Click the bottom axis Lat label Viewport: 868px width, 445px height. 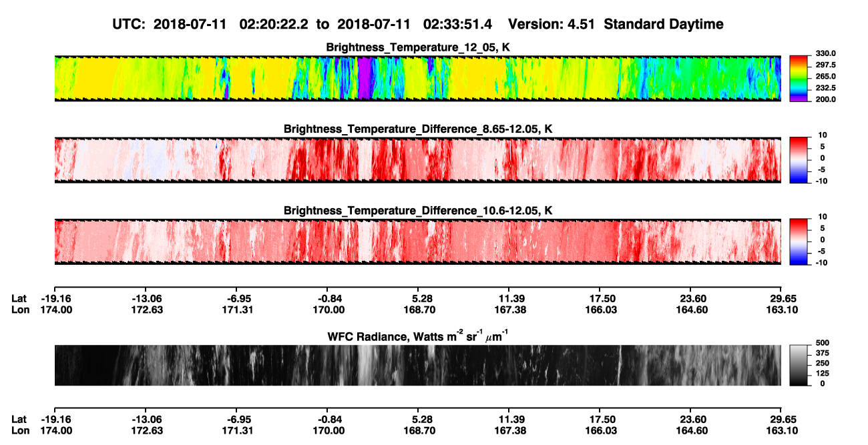click(x=19, y=419)
